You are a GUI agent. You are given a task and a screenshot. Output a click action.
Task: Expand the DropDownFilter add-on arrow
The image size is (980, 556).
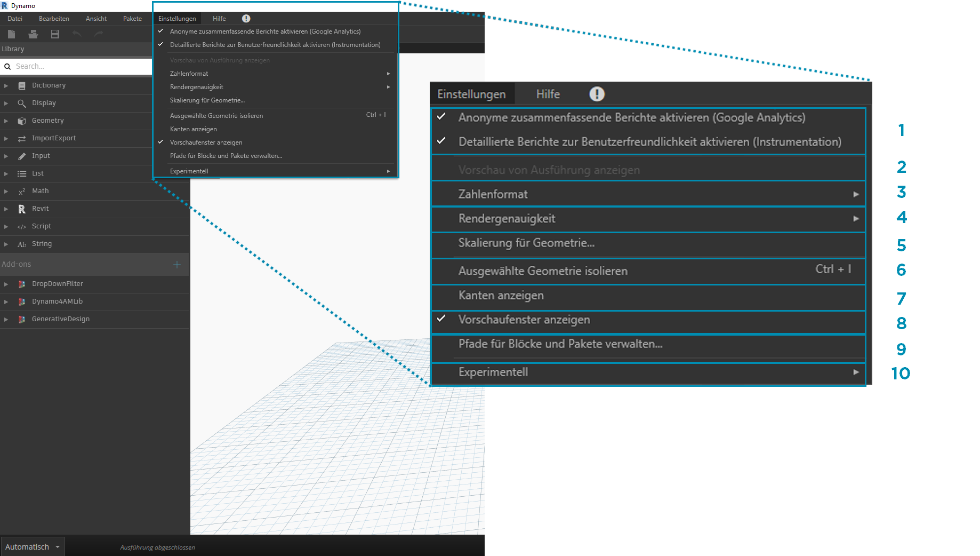point(6,284)
